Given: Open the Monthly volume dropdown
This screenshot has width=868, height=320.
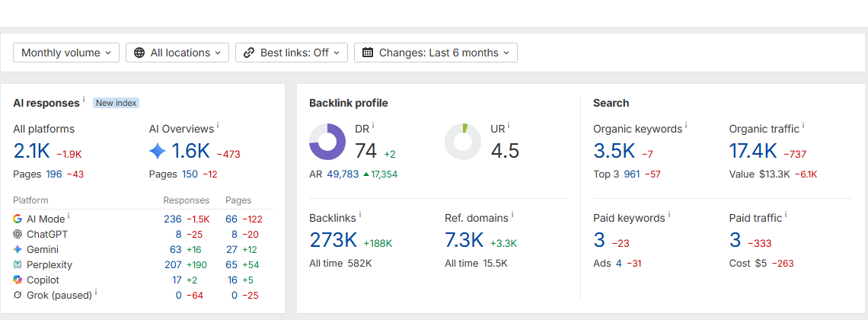Looking at the screenshot, I should click(x=66, y=53).
